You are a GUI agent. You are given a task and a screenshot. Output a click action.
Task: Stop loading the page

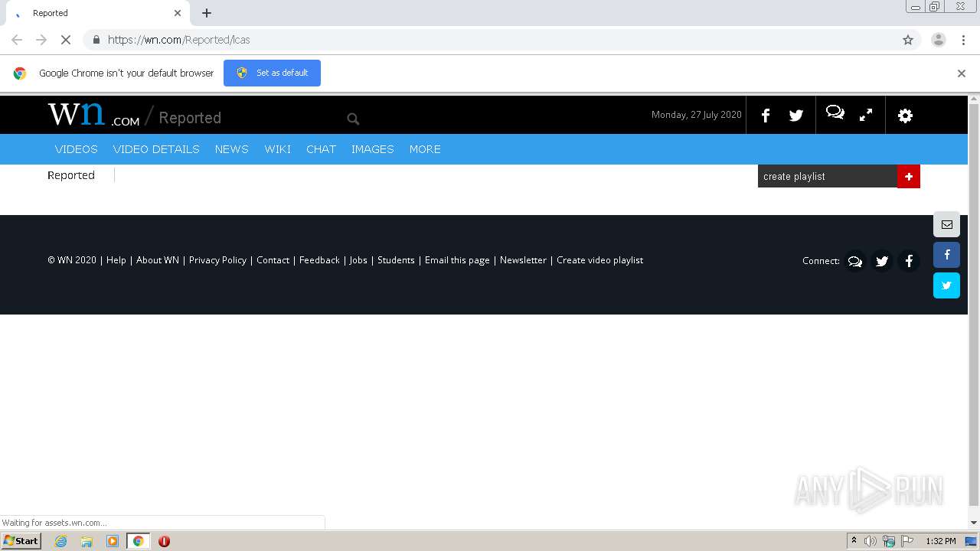click(66, 40)
